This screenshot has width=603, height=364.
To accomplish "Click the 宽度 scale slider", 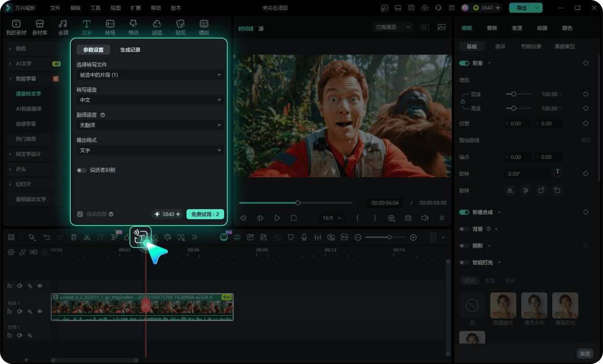I will tap(519, 94).
